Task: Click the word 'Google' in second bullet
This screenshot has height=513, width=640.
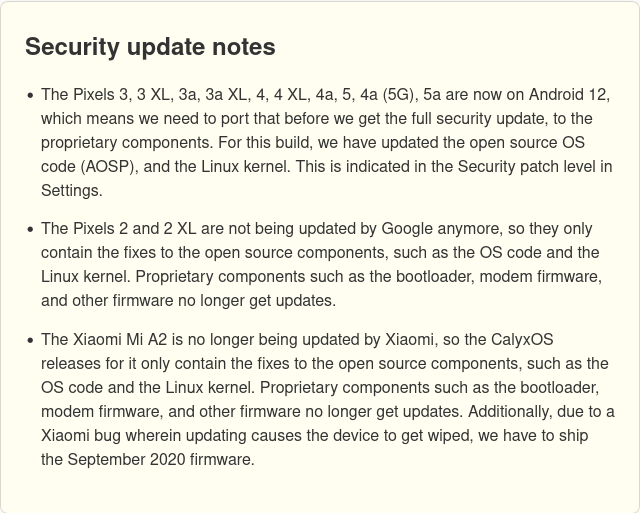Action: [x=407, y=229]
